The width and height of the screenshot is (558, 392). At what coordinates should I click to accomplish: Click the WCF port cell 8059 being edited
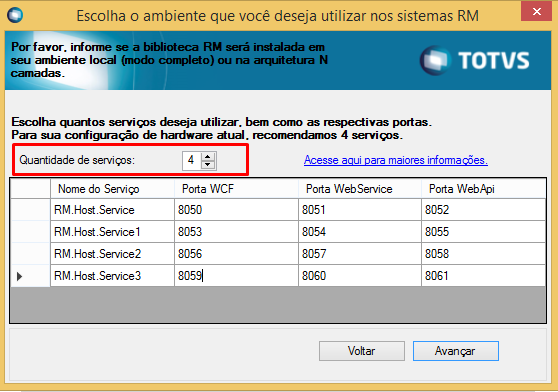236,276
